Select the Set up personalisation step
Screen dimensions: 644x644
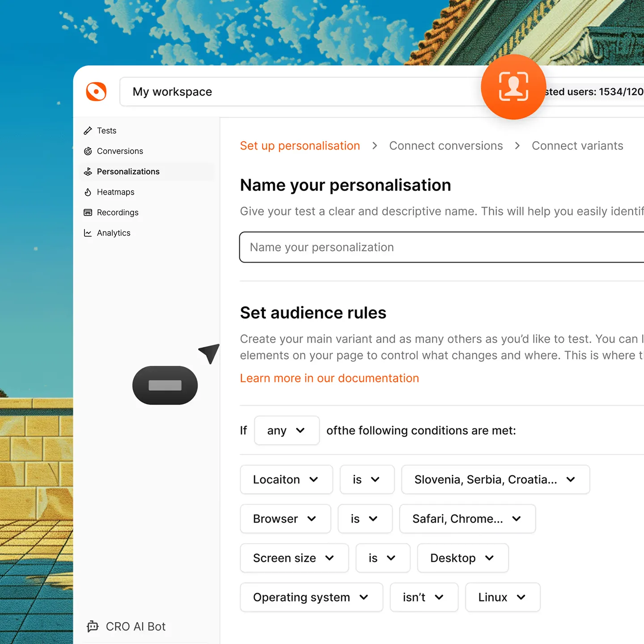[x=300, y=146]
